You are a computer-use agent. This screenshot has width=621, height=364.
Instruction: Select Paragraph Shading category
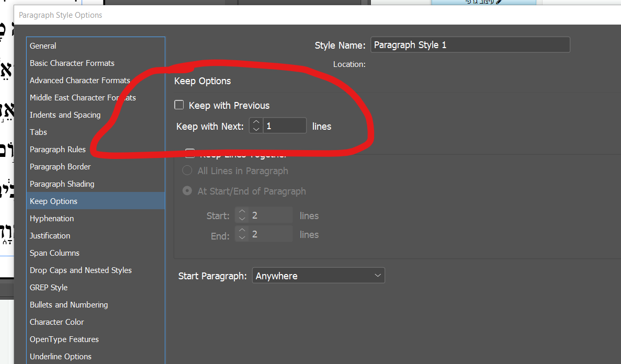pos(95,184)
